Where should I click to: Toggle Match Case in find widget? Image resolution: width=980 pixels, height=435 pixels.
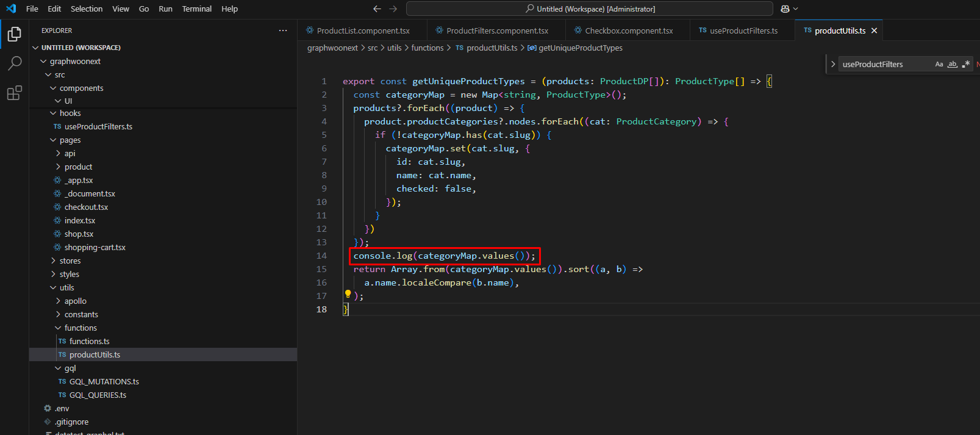(x=939, y=64)
